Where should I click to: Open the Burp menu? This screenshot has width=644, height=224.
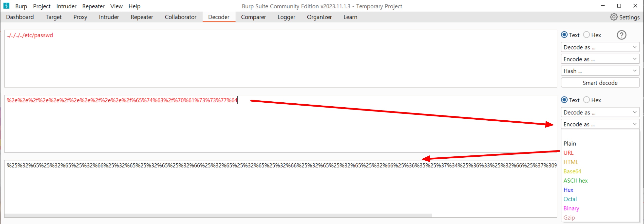[x=21, y=6]
